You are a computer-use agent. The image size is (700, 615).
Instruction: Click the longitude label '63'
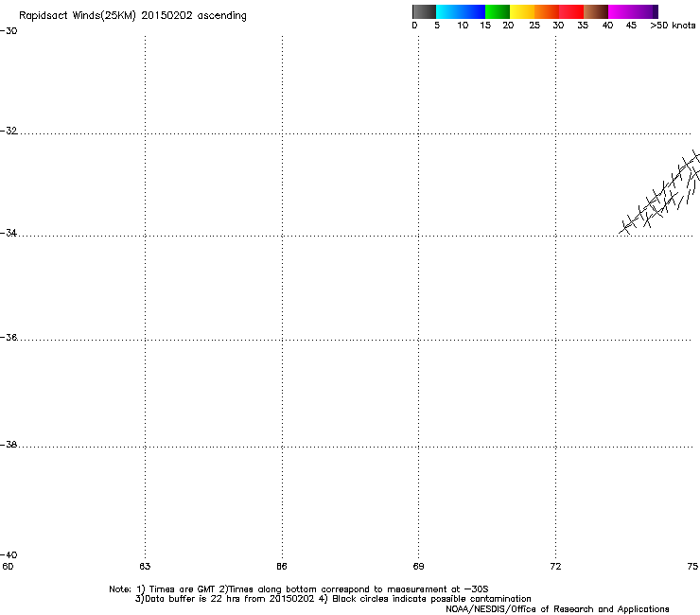click(x=145, y=567)
